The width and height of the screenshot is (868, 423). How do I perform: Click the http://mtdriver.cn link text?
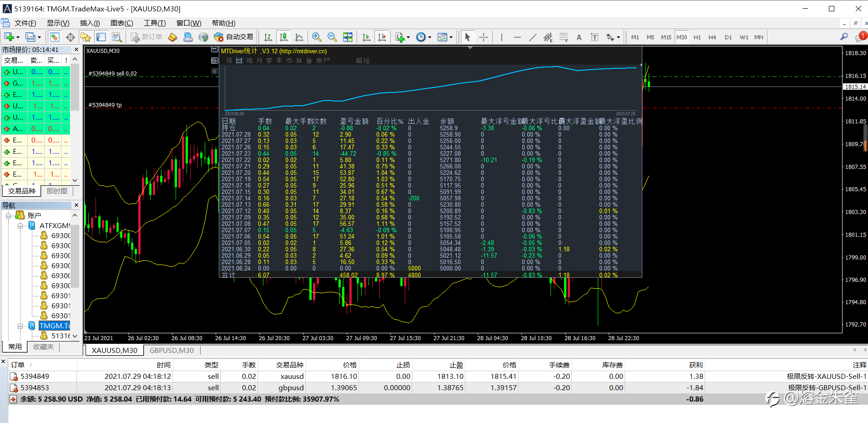[303, 51]
